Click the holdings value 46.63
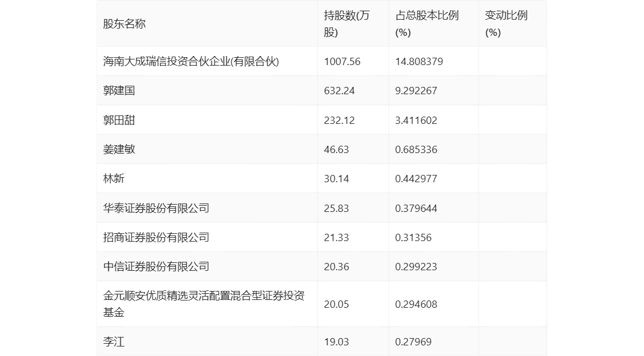Viewport: 644px width, 356px height. click(x=337, y=150)
